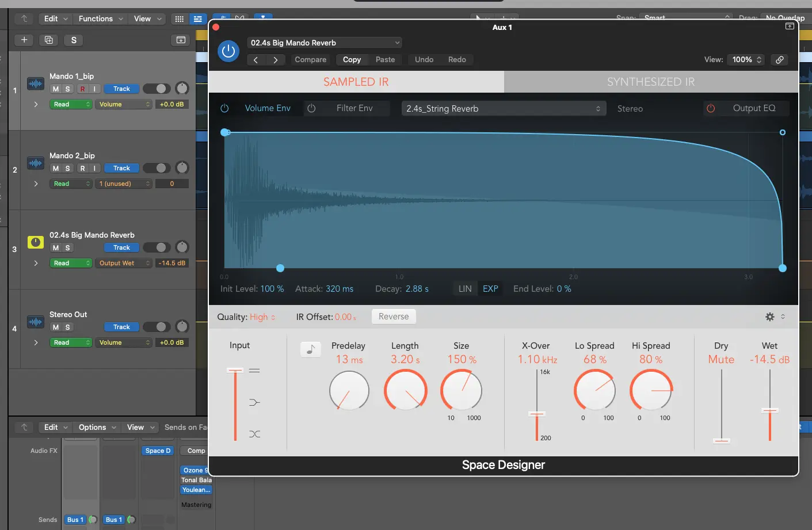Expand the Mando 2_bip track disclosure arrow
The height and width of the screenshot is (530, 812).
click(x=36, y=184)
